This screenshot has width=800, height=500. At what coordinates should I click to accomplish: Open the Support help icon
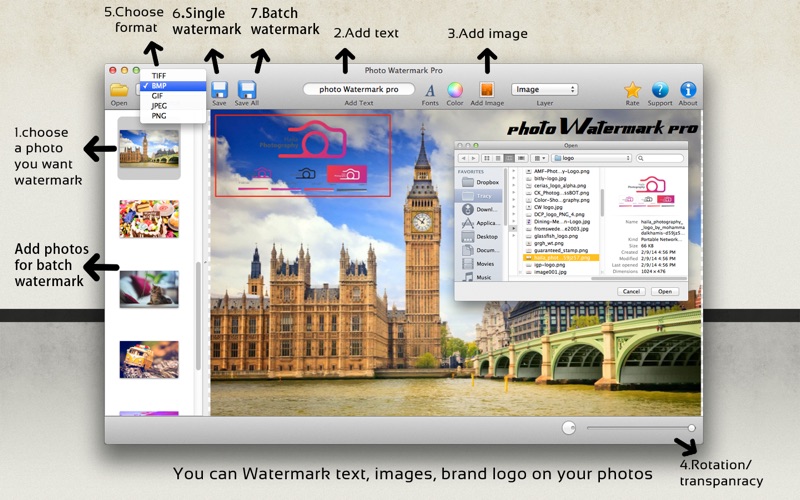point(660,90)
